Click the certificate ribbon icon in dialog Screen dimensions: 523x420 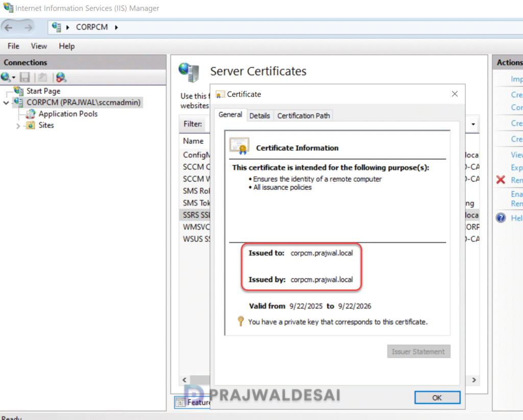pyautogui.click(x=239, y=146)
